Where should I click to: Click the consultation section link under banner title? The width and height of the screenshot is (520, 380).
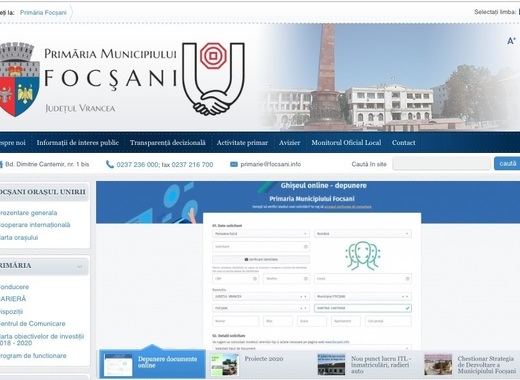[348, 207]
